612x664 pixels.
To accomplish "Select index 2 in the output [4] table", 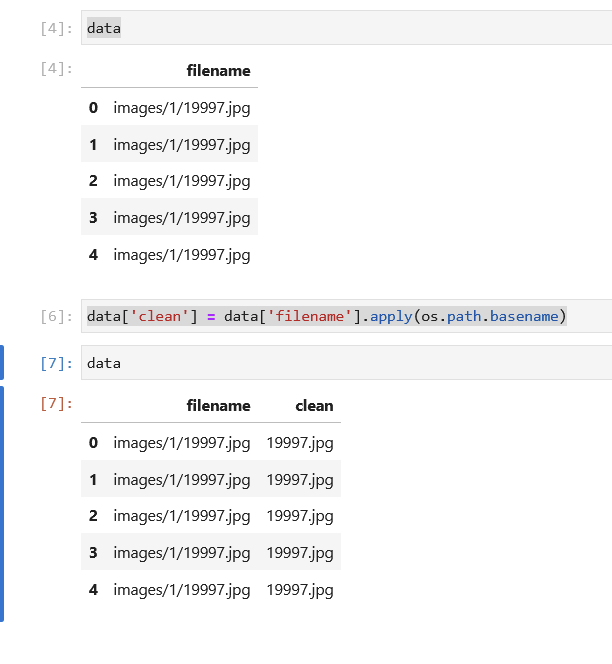I will 93,181.
